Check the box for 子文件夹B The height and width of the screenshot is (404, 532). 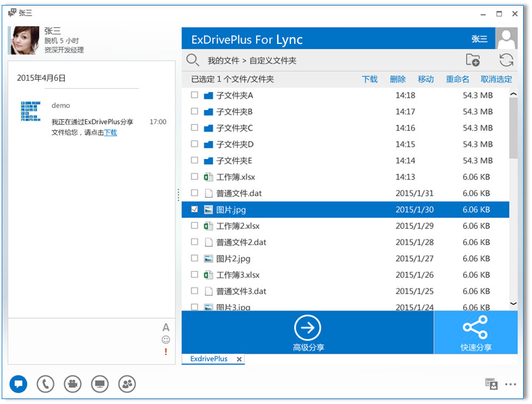pos(194,111)
